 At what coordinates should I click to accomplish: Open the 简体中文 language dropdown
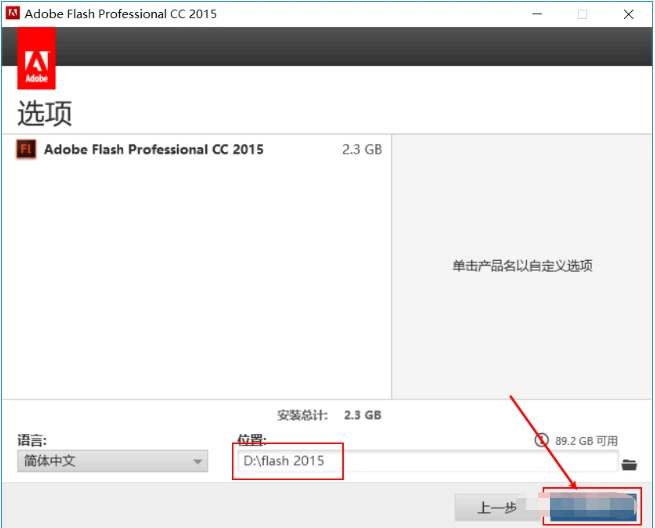(112, 461)
